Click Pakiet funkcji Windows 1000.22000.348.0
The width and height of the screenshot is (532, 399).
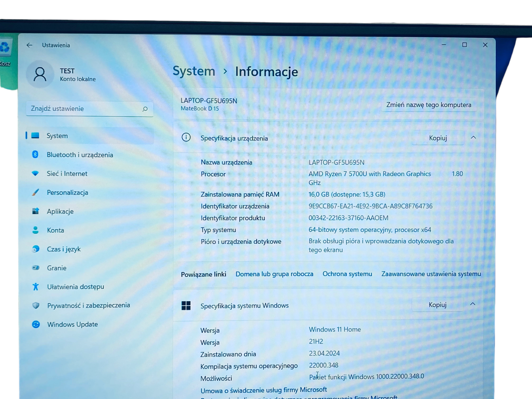367,377
